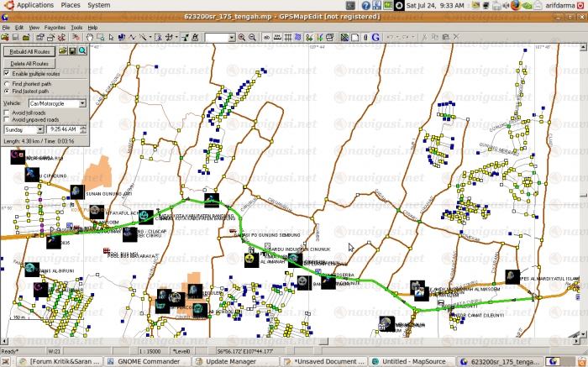Open the Tools menu

click(x=76, y=27)
